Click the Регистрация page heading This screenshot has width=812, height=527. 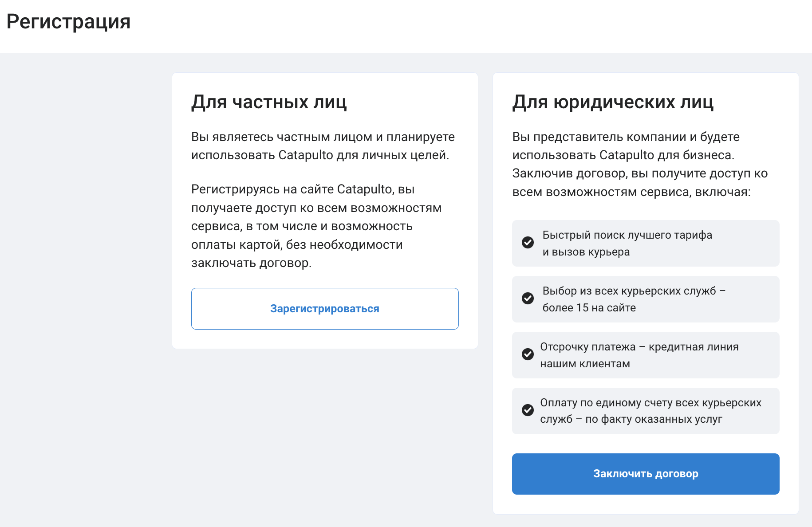[69, 22]
